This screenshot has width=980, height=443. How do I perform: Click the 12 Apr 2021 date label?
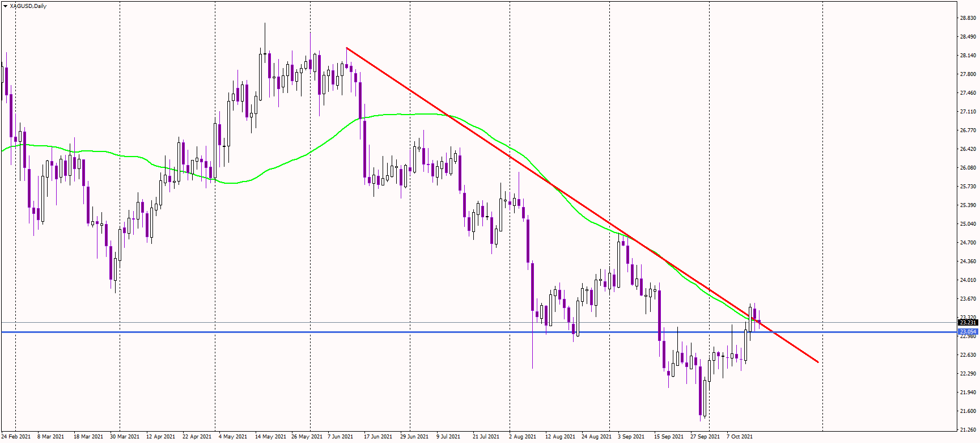pyautogui.click(x=160, y=437)
